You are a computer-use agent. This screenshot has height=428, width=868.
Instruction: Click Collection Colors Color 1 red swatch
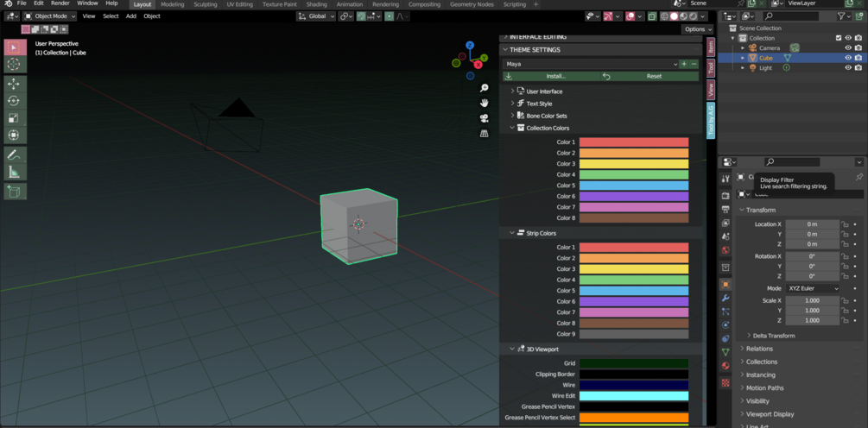point(634,142)
